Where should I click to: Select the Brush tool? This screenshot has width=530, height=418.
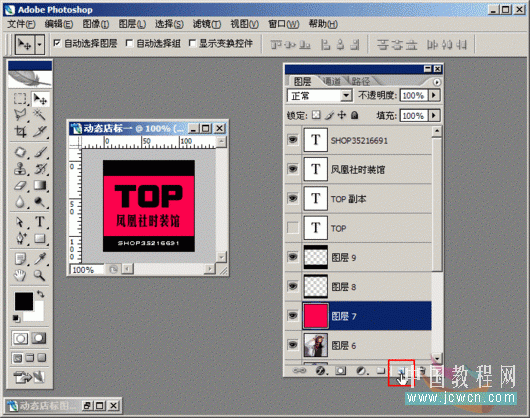tap(40, 152)
